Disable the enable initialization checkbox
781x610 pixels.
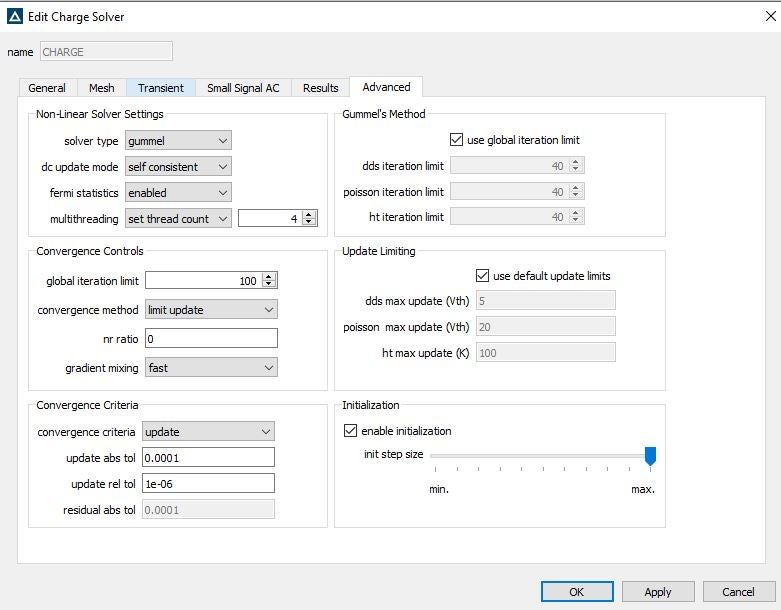(x=350, y=431)
